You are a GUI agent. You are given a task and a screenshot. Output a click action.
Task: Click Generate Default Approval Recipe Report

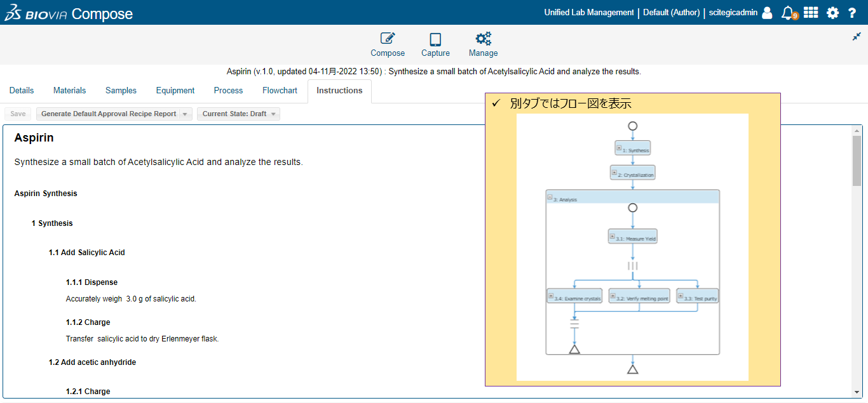click(109, 114)
